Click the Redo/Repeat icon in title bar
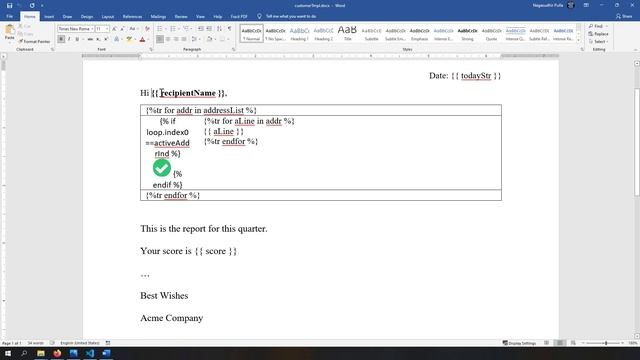The width and height of the screenshot is (640, 360). pyautogui.click(x=32, y=5)
